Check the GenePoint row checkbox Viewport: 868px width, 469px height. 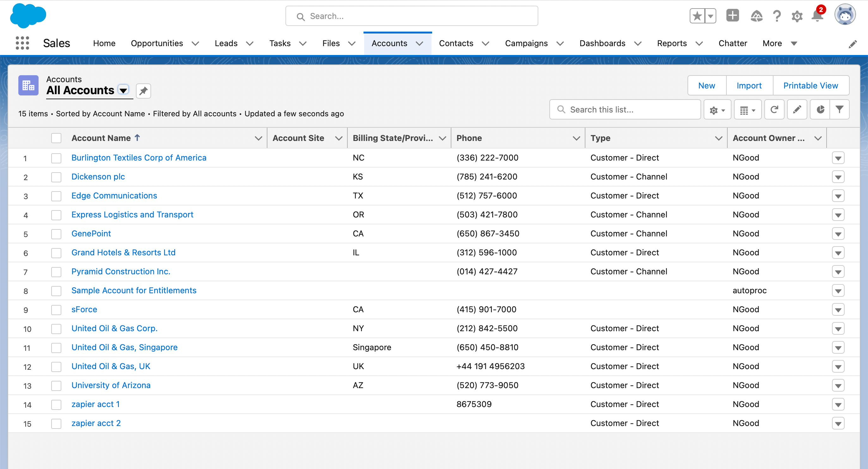(x=56, y=234)
